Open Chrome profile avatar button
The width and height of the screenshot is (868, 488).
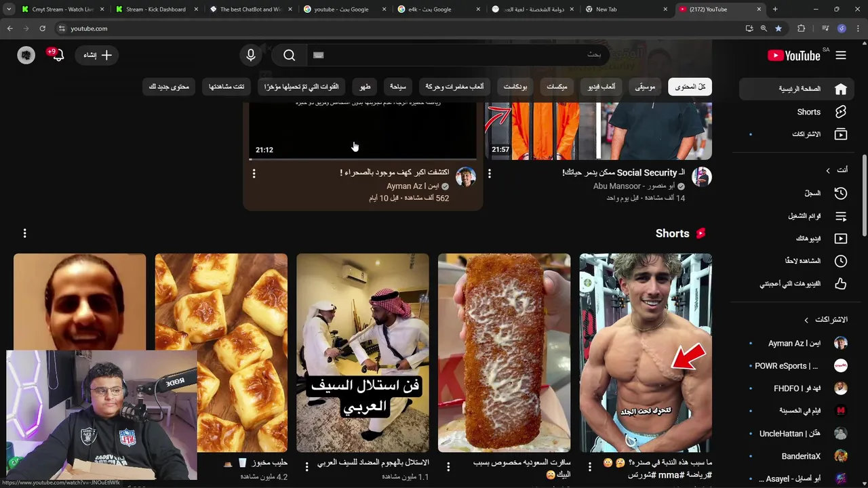[842, 28]
